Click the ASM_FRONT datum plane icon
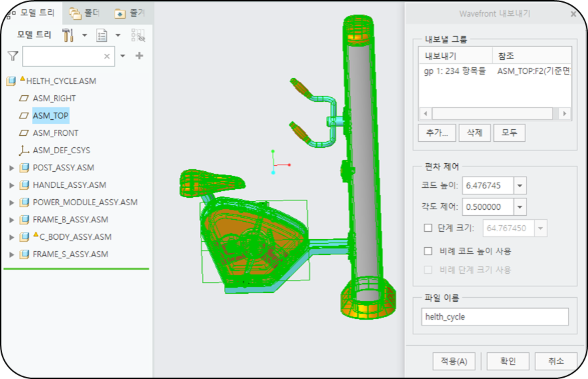Viewport: 588px width, 379px height. point(24,133)
